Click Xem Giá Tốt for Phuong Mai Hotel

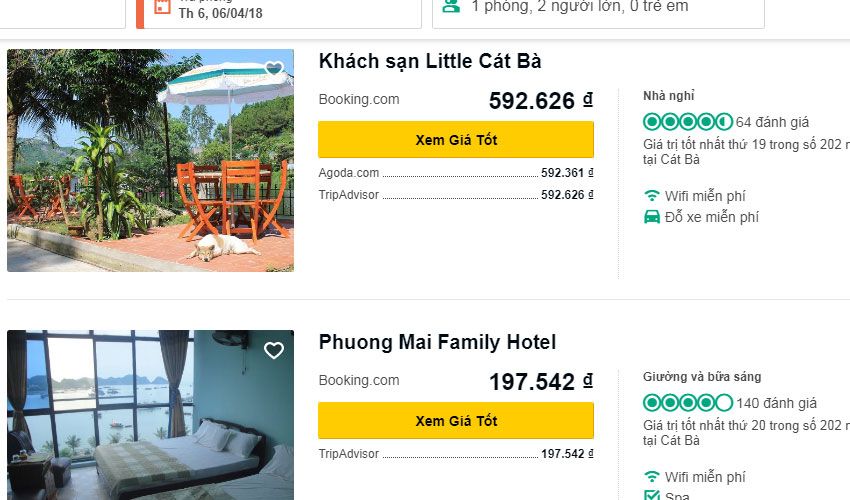456,421
